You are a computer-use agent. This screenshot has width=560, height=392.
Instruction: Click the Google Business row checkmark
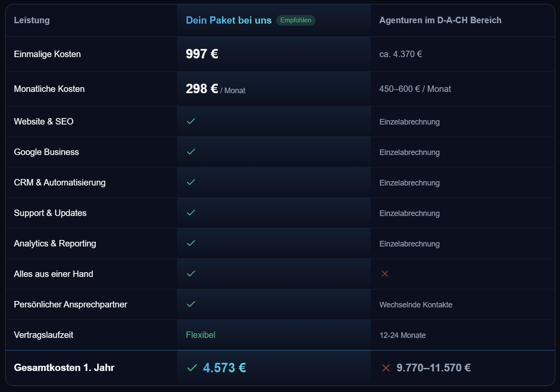pos(191,152)
